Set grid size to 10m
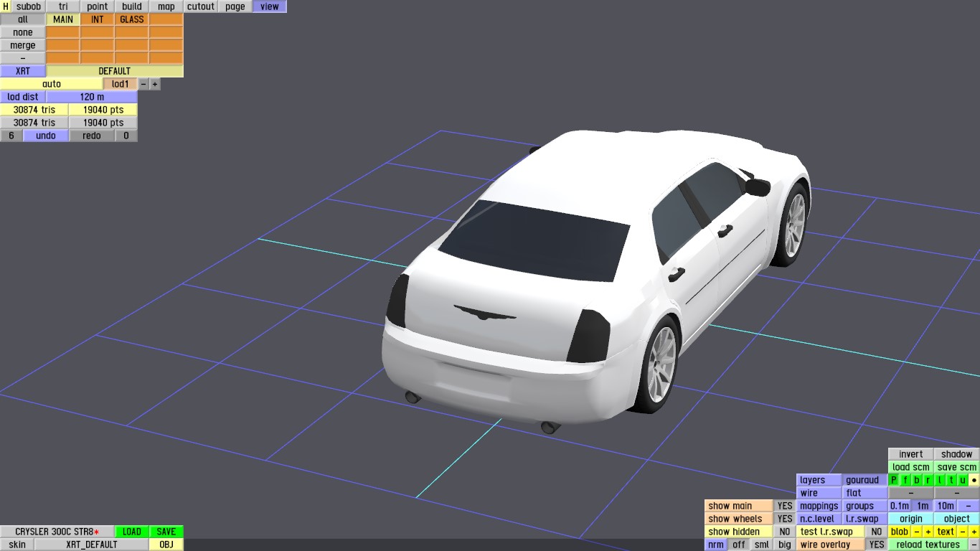Viewport: 980px width, 551px height. (x=946, y=506)
